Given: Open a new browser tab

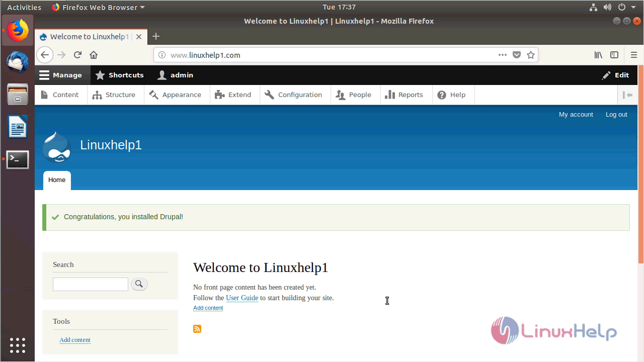Looking at the screenshot, I should coord(156,36).
